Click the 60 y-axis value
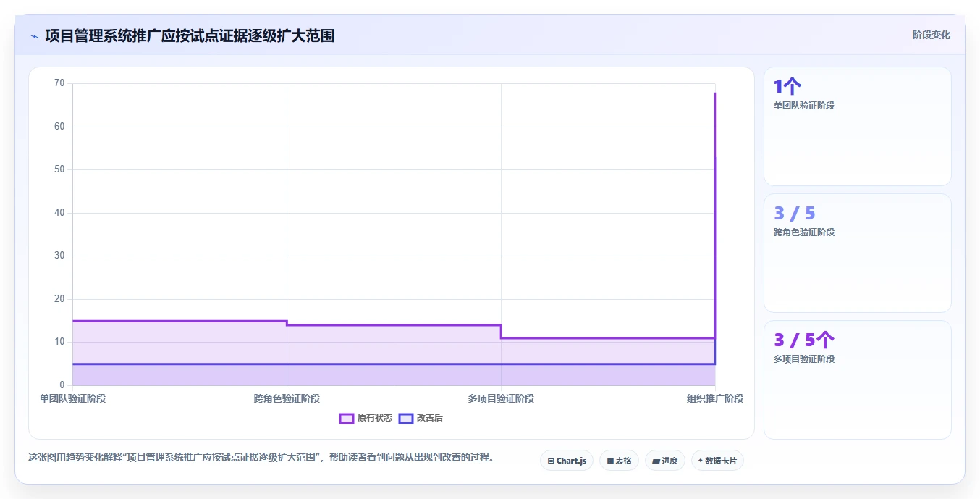 tap(59, 127)
